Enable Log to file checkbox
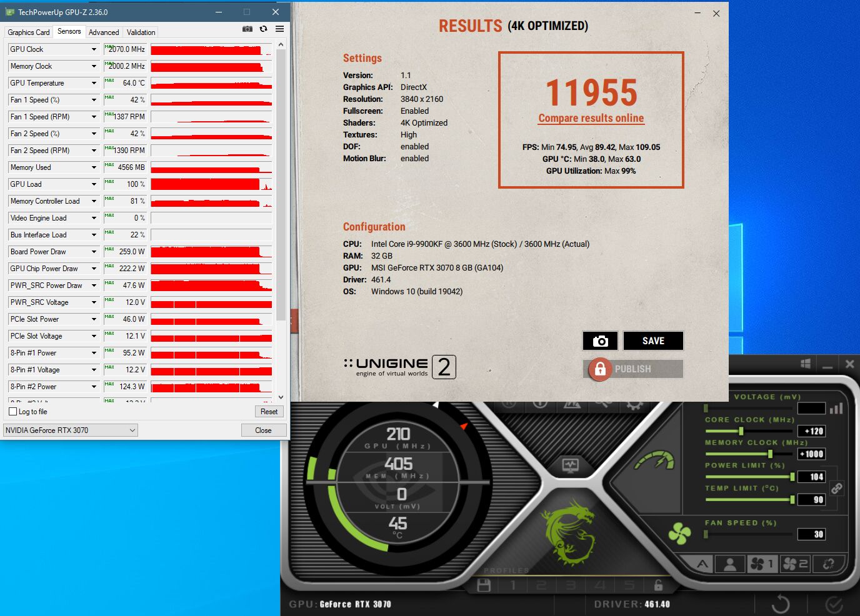The width and height of the screenshot is (860, 616). pyautogui.click(x=12, y=412)
